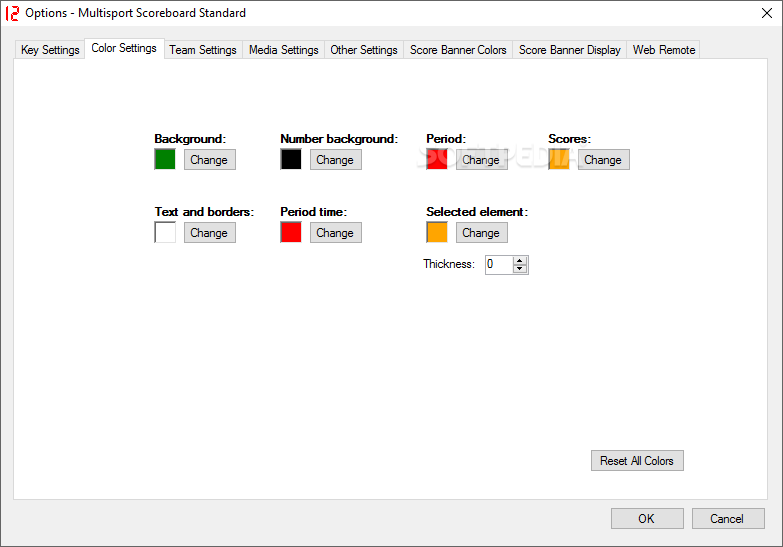Decrease Thickness with the down arrow
Screen dimensions: 783x547
(x=520, y=269)
